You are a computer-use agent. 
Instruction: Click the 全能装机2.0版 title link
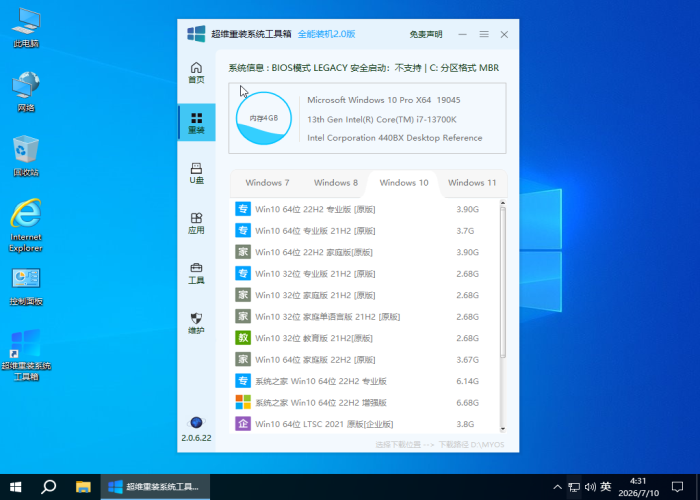(x=326, y=34)
